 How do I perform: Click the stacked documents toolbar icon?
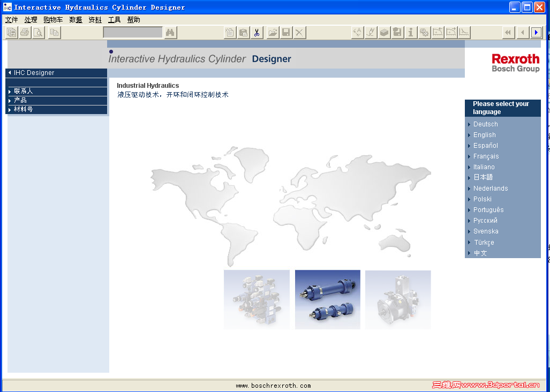pyautogui.click(x=12, y=33)
